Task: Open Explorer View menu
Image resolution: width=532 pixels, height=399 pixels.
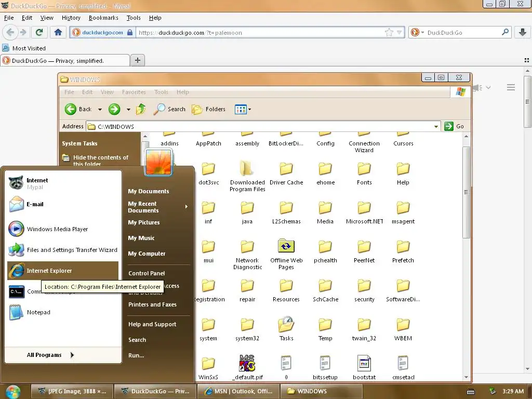Action: [107, 92]
